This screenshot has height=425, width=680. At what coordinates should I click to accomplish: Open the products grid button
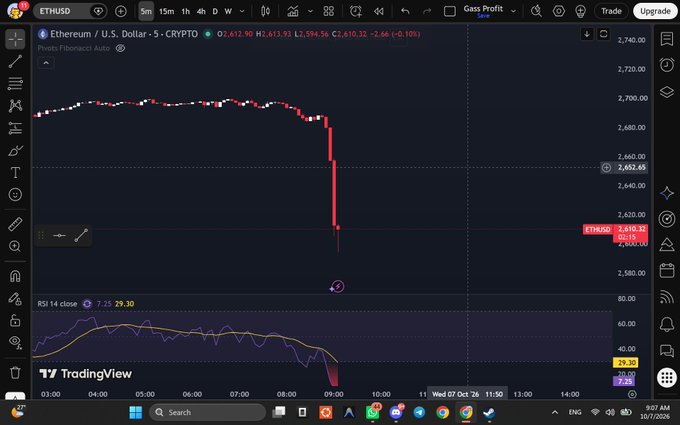point(667,377)
